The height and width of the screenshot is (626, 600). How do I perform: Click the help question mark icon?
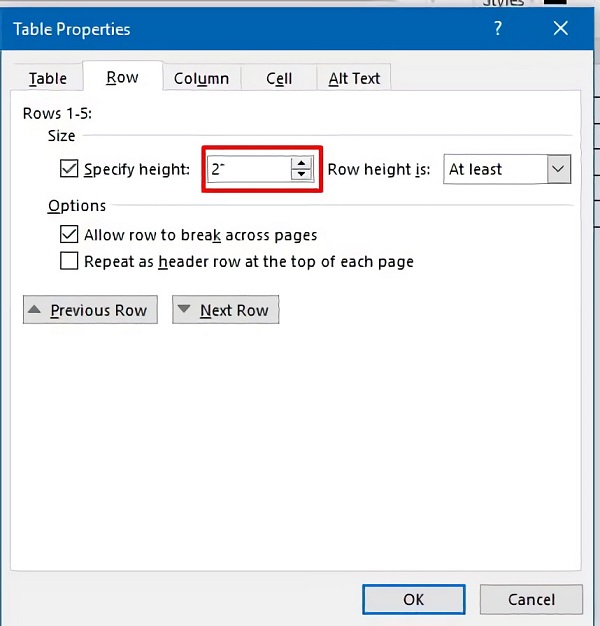tap(498, 30)
